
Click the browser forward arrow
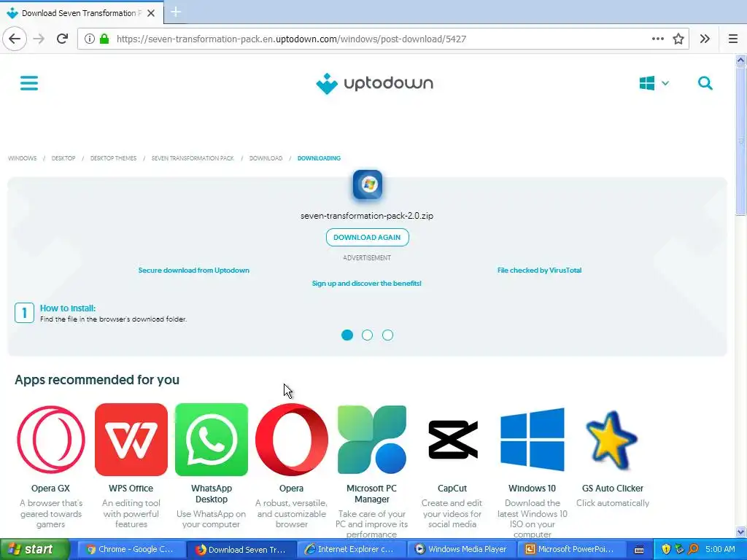[x=39, y=39]
